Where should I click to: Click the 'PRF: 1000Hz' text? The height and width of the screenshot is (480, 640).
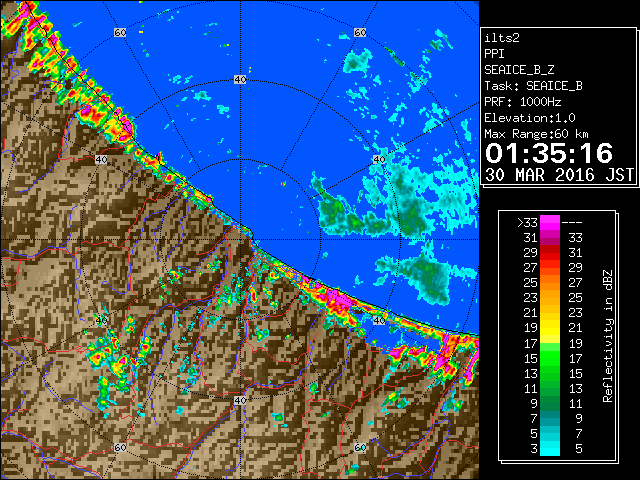[x=523, y=102]
